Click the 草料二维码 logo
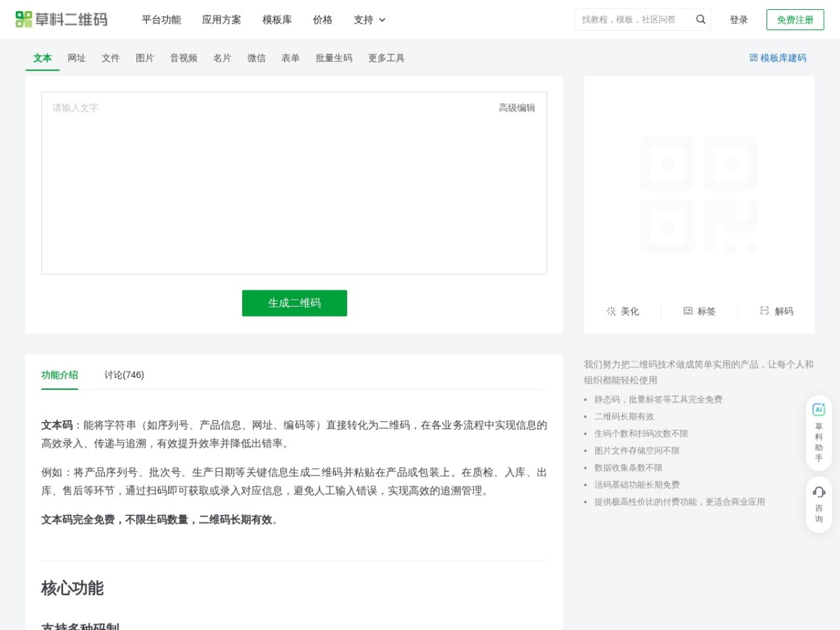This screenshot has width=840, height=630. (x=62, y=20)
